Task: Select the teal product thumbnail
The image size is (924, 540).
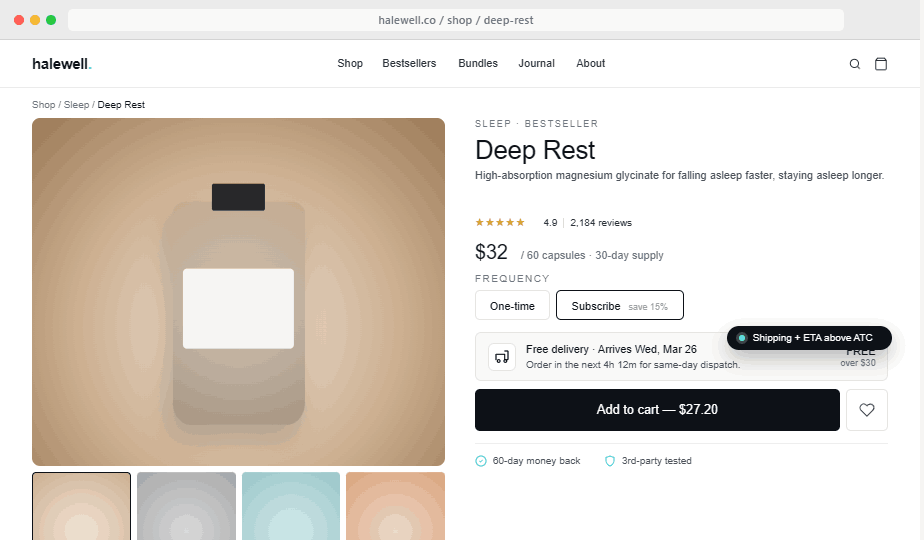Action: (291, 506)
